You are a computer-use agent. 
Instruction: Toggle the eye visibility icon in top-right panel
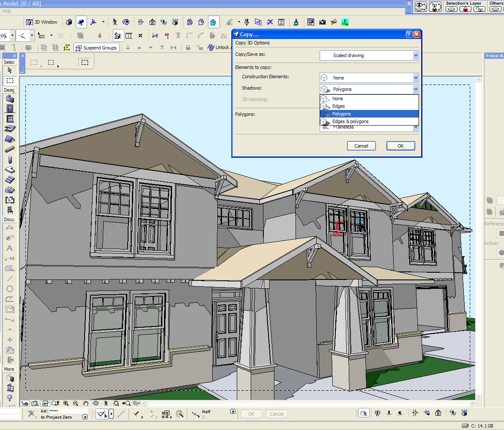(421, 7)
